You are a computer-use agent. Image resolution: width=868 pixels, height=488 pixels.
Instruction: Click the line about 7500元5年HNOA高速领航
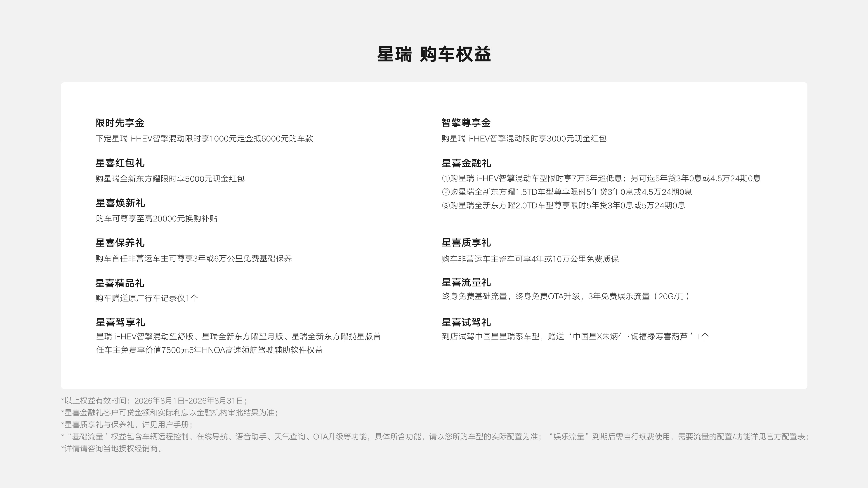[x=209, y=350]
